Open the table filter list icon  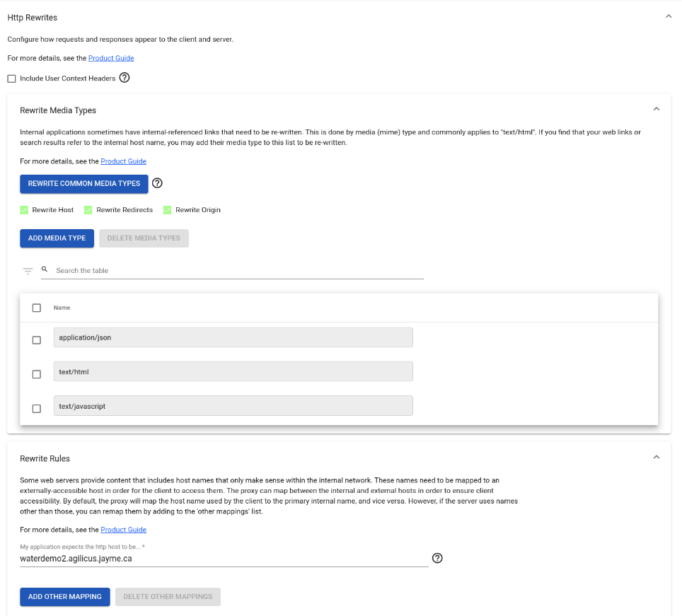click(x=28, y=271)
